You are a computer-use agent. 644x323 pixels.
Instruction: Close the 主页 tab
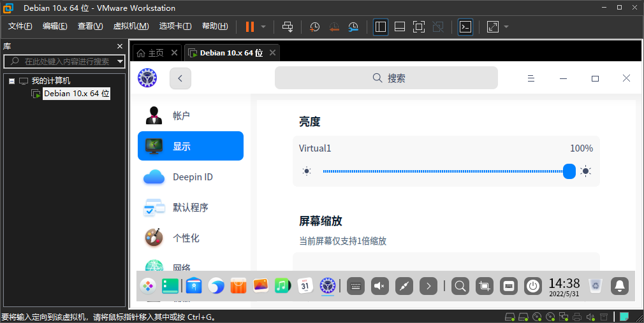[x=174, y=52]
